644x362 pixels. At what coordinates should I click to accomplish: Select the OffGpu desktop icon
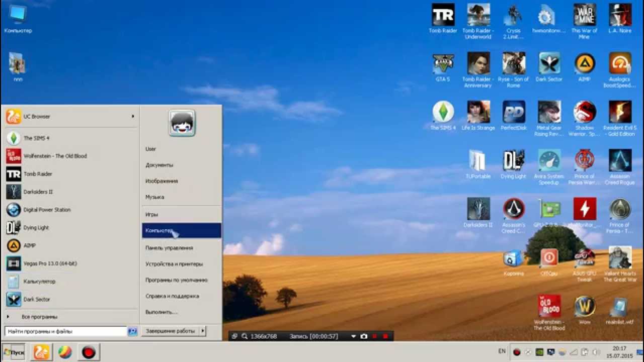549,261
